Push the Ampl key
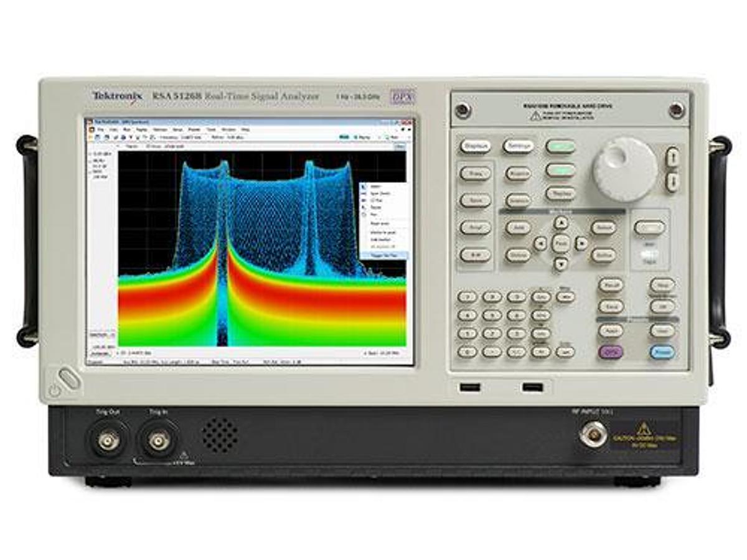The width and height of the screenshot is (747, 560). [476, 227]
